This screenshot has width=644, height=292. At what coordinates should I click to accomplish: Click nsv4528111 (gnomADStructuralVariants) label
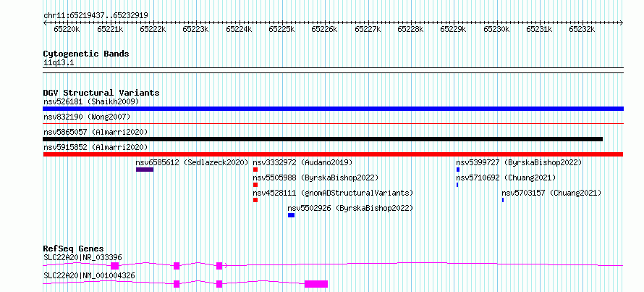[x=333, y=193]
